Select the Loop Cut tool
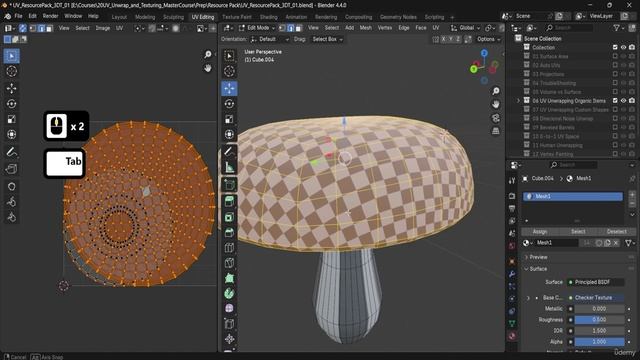Image resolution: width=640 pixels, height=360 pixels. [229, 248]
